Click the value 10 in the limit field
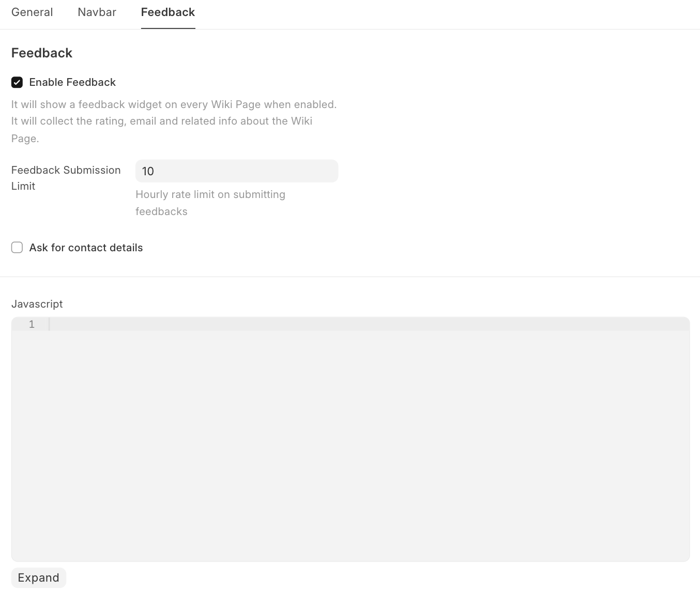This screenshot has height=608, width=700. 148,171
